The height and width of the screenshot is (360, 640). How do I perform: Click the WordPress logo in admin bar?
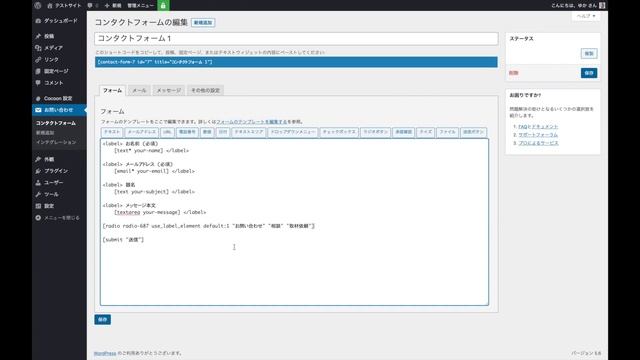point(38,5)
